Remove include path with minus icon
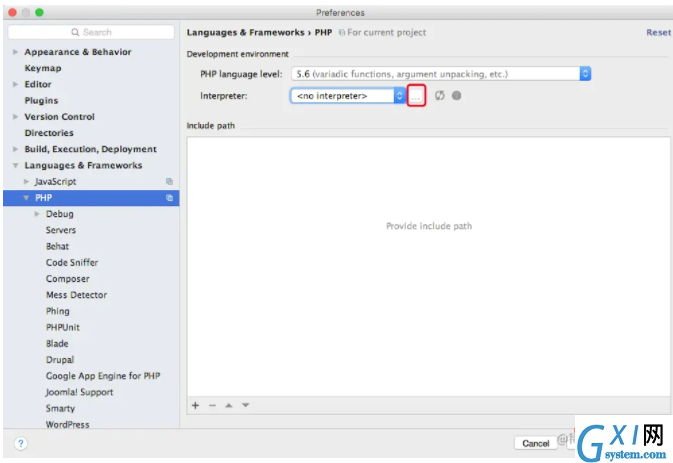This screenshot has height=463, width=673. coord(212,406)
